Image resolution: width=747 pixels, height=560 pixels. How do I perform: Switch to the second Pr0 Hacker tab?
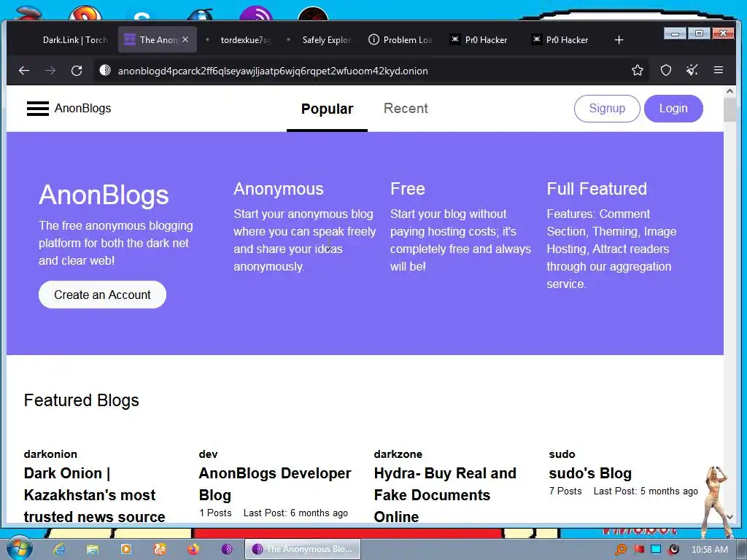(x=561, y=40)
